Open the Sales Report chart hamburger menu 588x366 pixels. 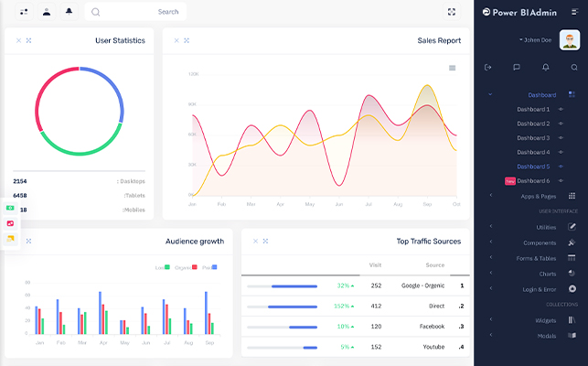point(453,68)
